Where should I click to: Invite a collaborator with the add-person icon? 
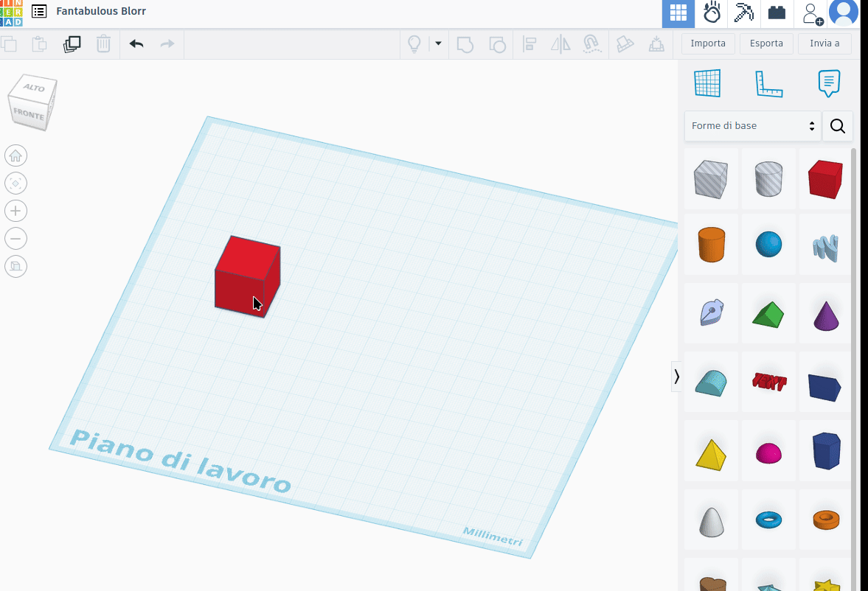[811, 13]
